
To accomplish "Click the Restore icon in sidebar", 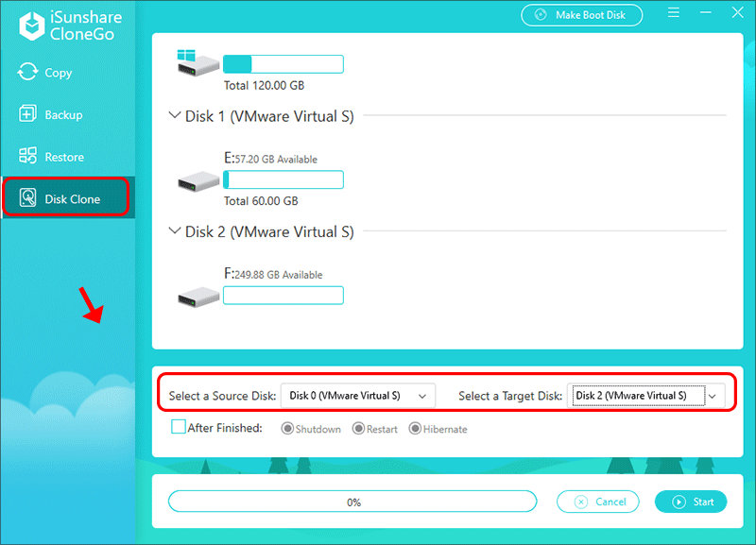I will (26, 157).
